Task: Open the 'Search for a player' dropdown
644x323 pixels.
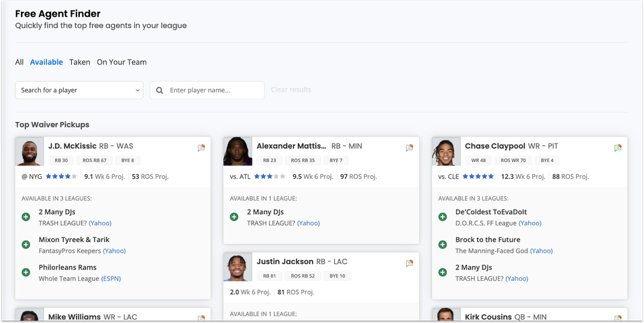Action: 79,90
